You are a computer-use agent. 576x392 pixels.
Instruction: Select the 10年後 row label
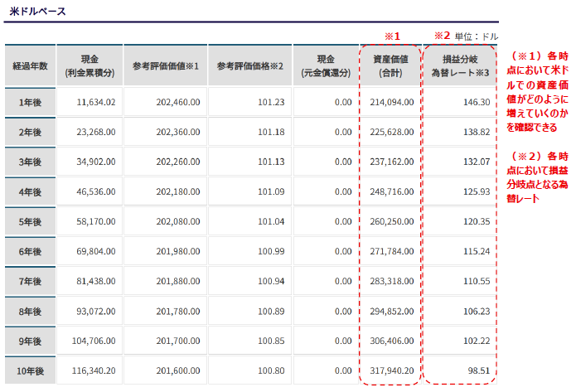pyautogui.click(x=30, y=371)
